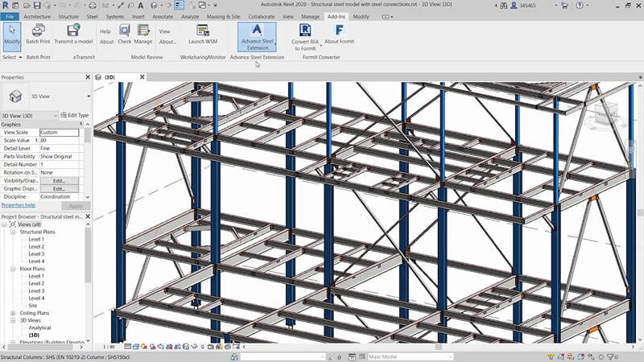Click ViewCube in 3D view
644x362 pixels.
point(605,113)
